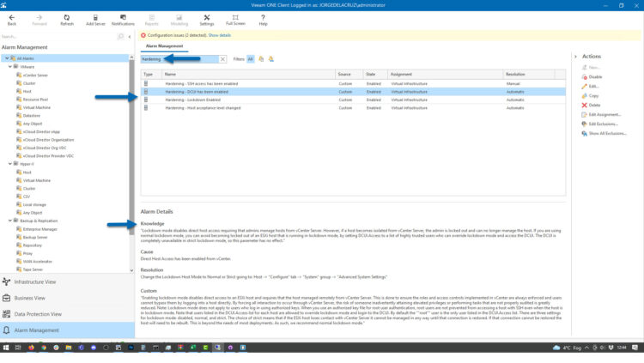Image resolution: width=644 pixels, height=363 pixels.
Task: Collapse the Backup & Replication tree node
Action: pyautogui.click(x=10, y=221)
